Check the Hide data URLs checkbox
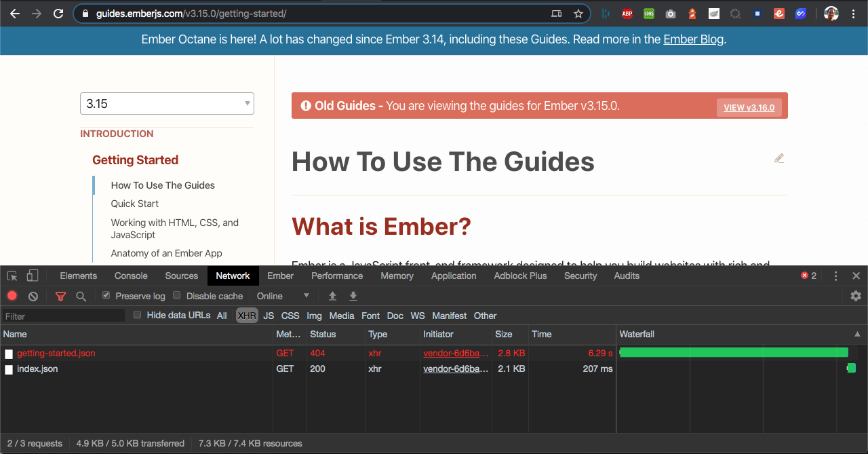This screenshot has width=868, height=454. [138, 315]
